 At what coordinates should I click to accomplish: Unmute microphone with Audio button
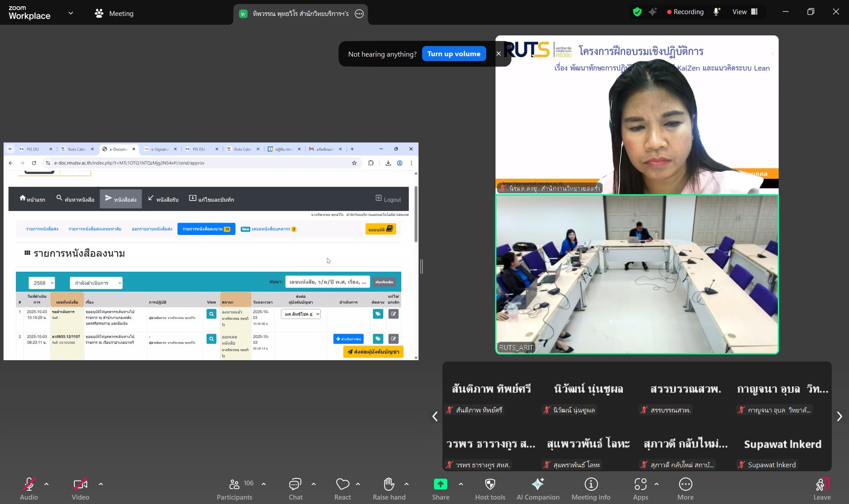29,489
